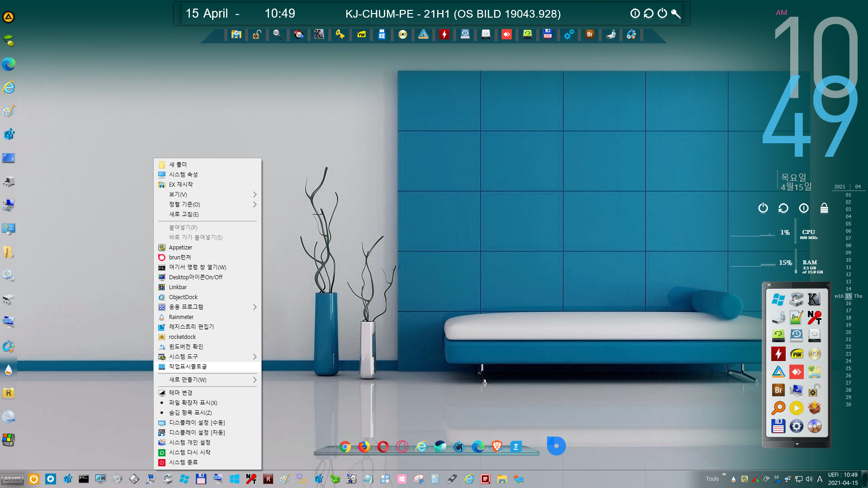
Task: Select 레지스트리 편집기 in the context menu
Action: coord(208,327)
